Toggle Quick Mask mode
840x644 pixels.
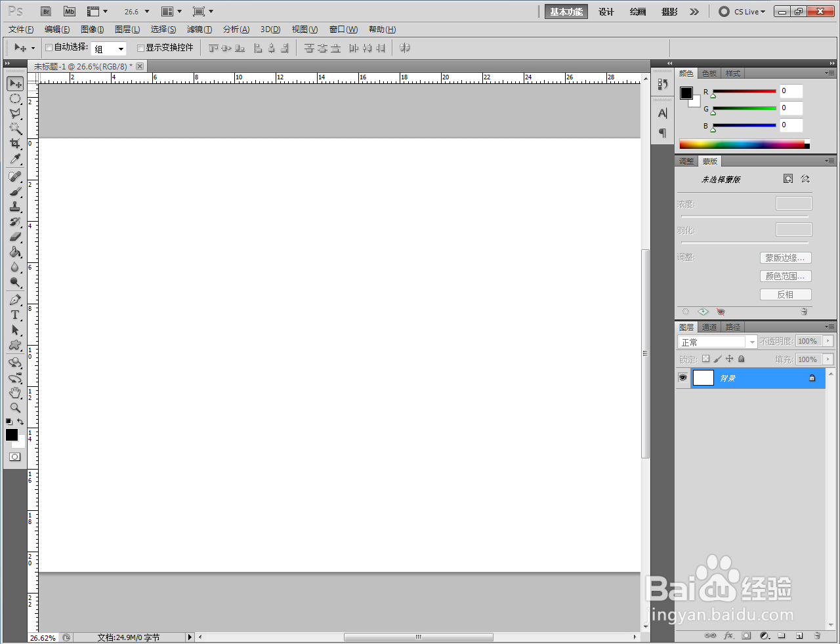pyautogui.click(x=14, y=457)
